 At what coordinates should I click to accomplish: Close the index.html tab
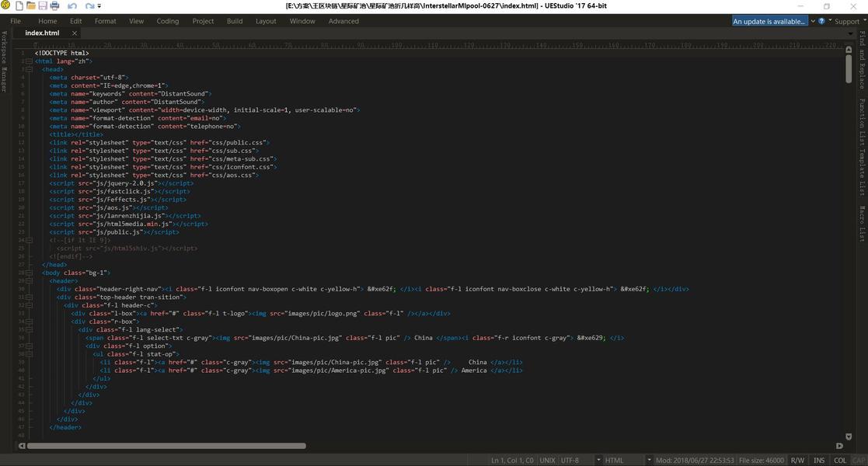[x=74, y=33]
